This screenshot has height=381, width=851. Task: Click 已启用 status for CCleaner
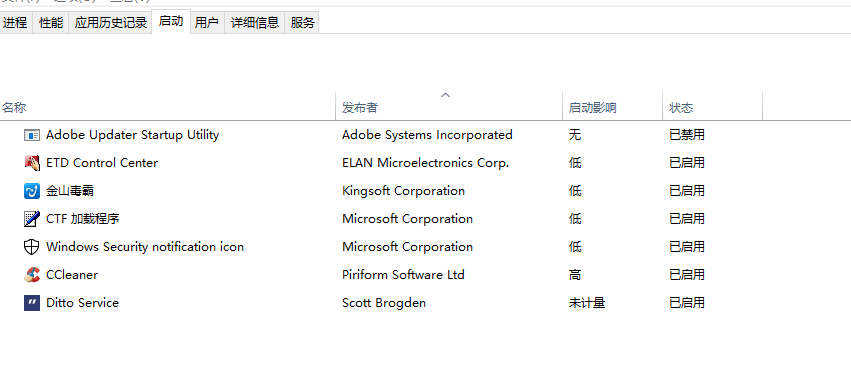[687, 275]
